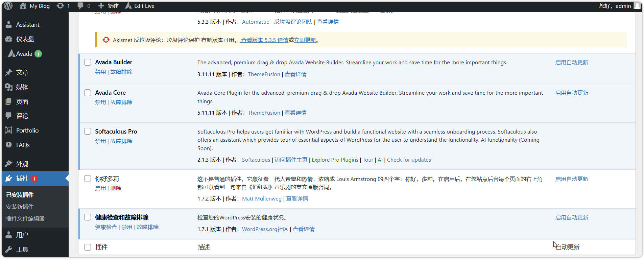Click the Portfolio sidebar icon
The height and width of the screenshot is (259, 644).
(x=9, y=131)
